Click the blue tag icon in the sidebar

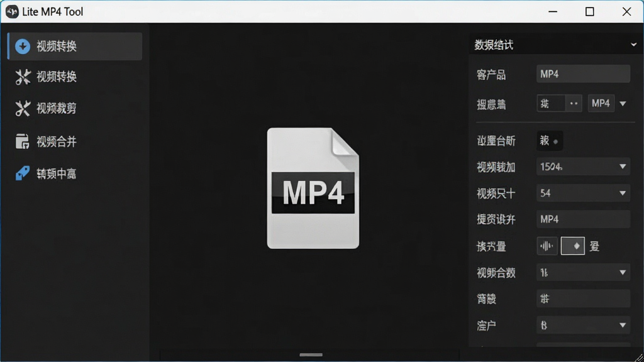(x=22, y=173)
